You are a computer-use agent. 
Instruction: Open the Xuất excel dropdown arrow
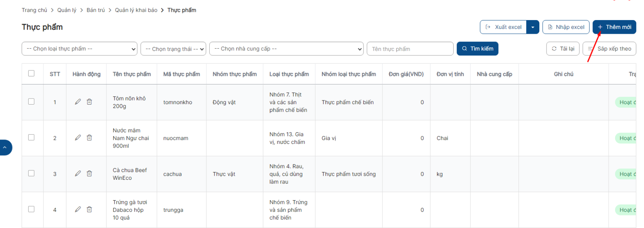click(533, 27)
